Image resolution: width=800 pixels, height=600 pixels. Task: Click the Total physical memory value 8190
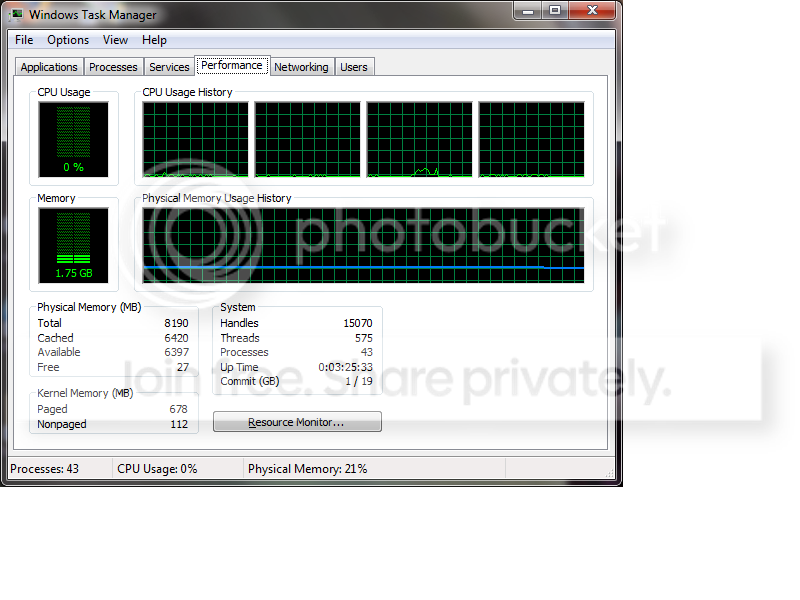click(x=177, y=323)
